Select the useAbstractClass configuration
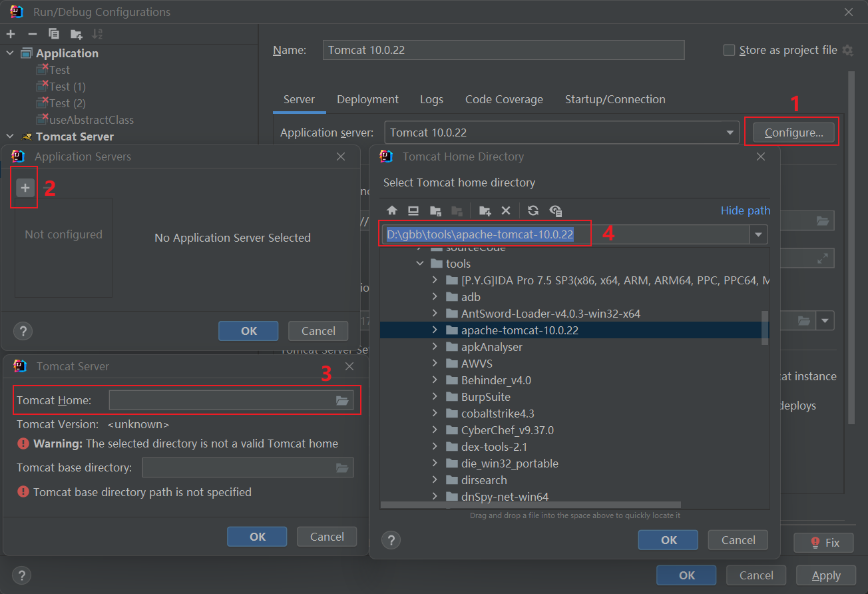The width and height of the screenshot is (868, 594). click(x=91, y=120)
